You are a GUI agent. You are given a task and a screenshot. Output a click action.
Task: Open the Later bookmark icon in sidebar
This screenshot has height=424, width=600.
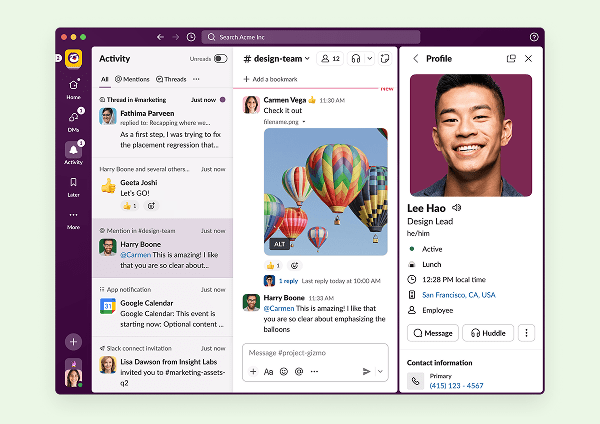tap(73, 186)
